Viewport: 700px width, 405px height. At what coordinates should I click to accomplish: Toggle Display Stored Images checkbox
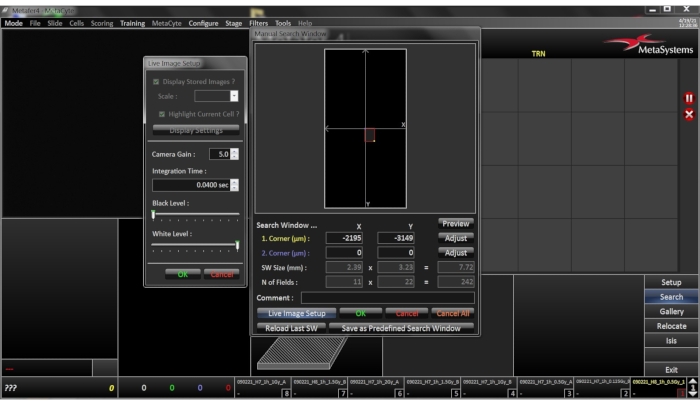click(154, 81)
